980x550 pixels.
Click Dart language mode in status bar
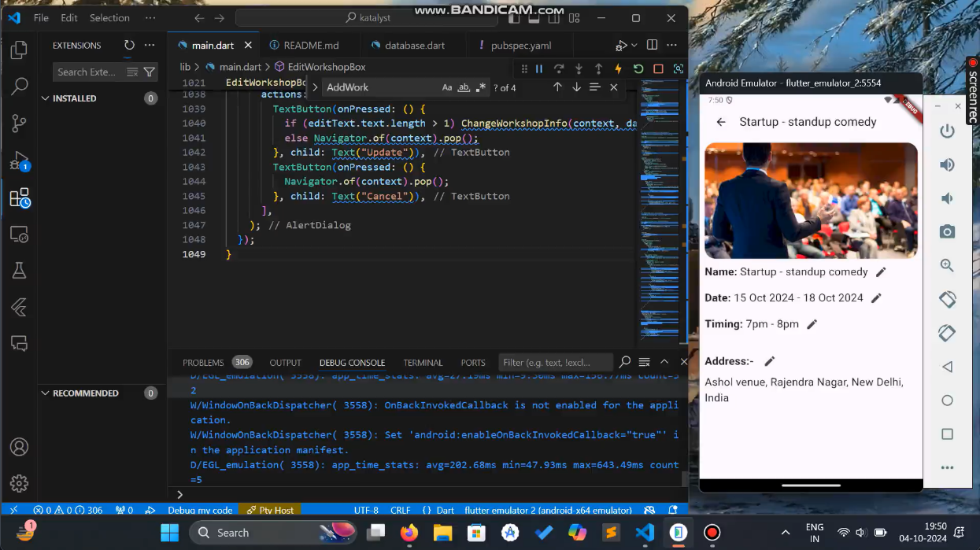[438, 510]
